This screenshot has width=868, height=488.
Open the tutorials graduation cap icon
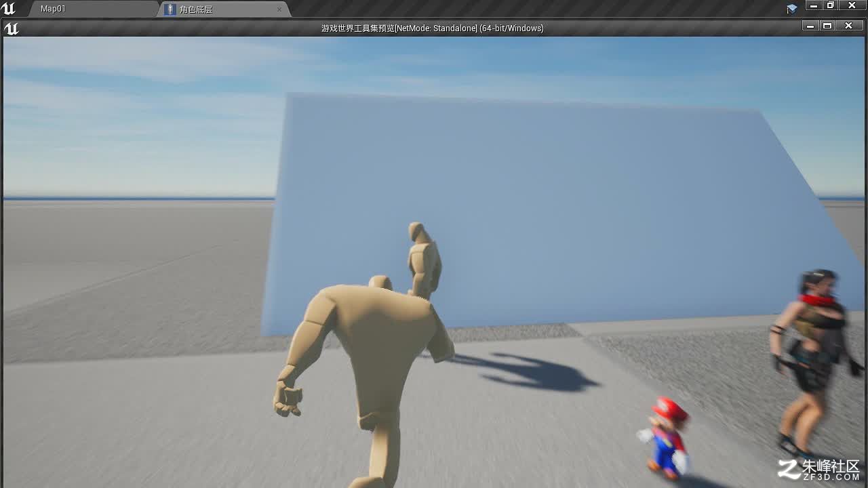(792, 9)
